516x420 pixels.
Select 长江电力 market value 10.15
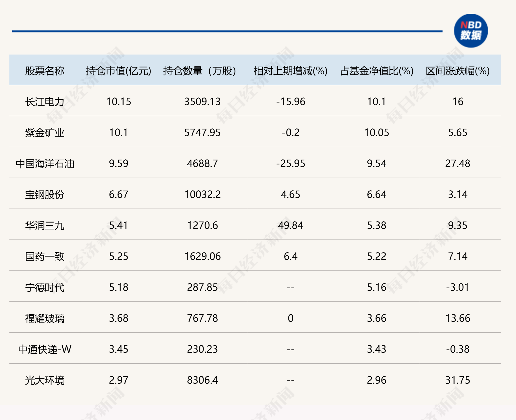pyautogui.click(x=119, y=102)
